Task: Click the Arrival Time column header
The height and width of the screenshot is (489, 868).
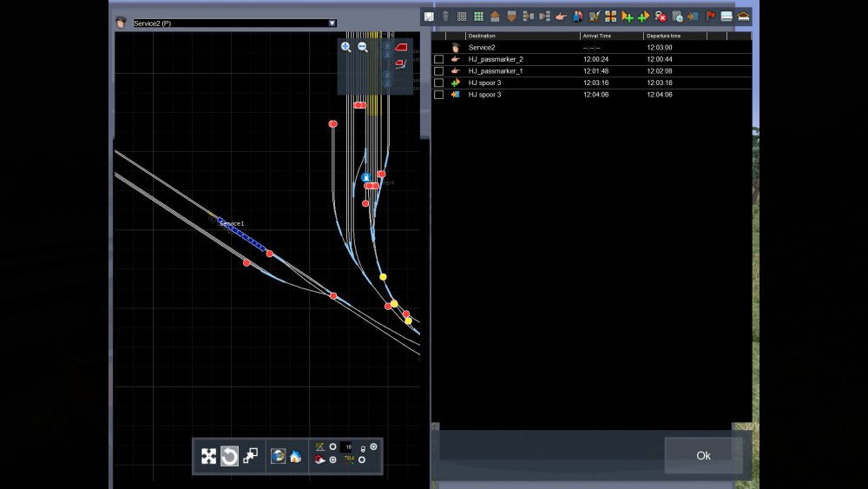Action: point(610,36)
